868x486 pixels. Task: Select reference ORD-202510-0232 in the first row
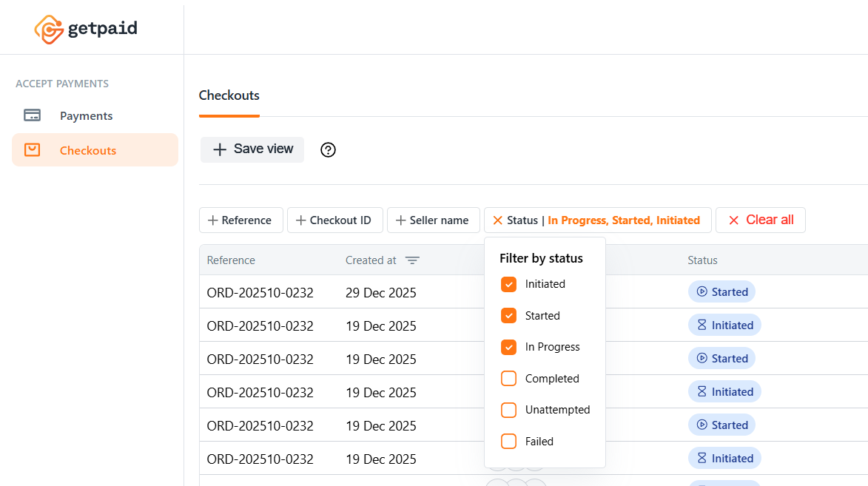tap(260, 292)
